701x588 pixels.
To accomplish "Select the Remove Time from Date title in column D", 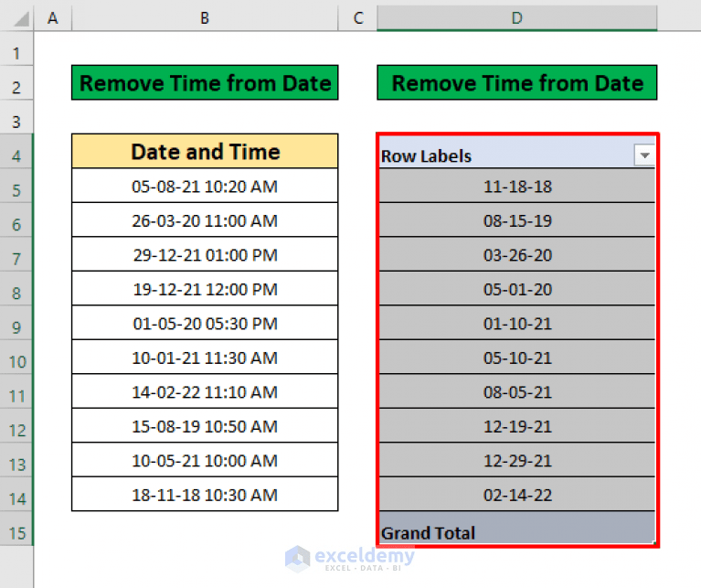I will click(516, 82).
